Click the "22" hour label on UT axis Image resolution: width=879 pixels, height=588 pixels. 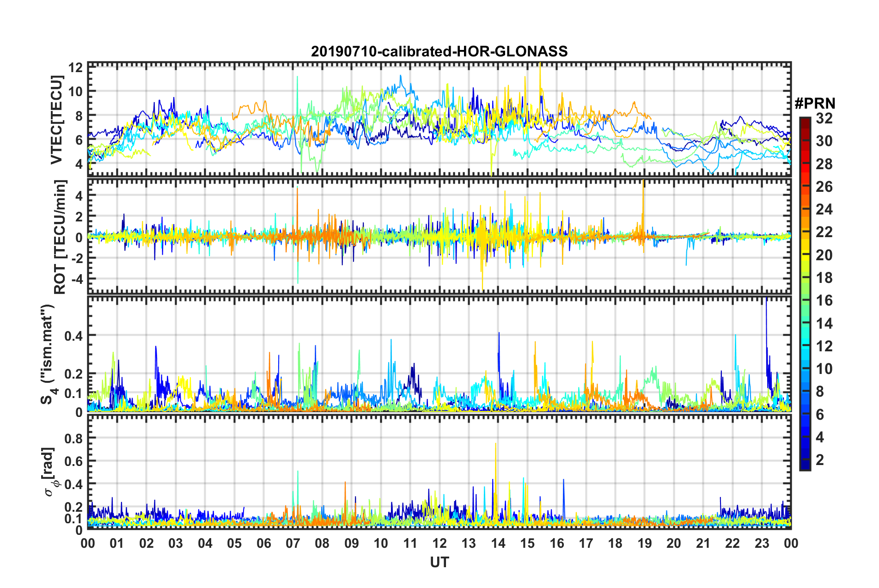732,543
